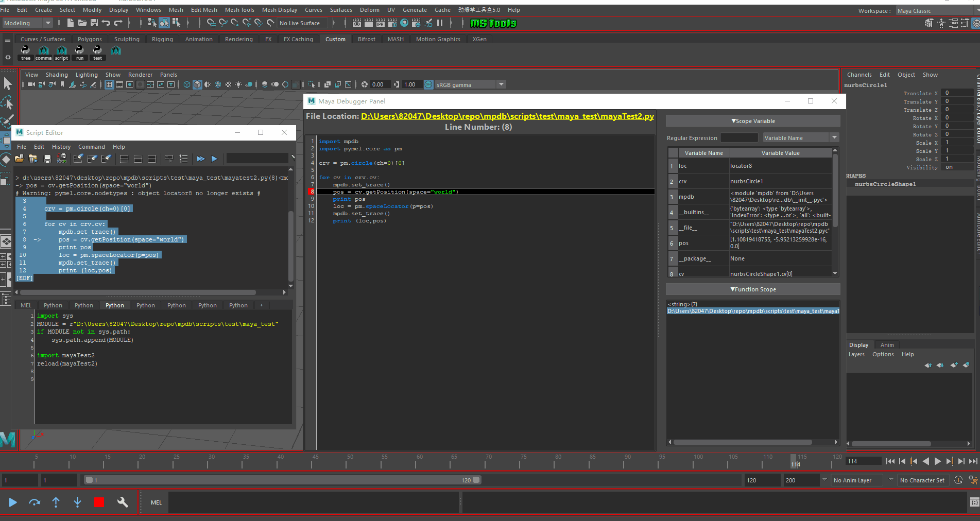The width and height of the screenshot is (980, 521).
Task: Save script in Script Editor toolbar
Action: pyautogui.click(x=47, y=159)
